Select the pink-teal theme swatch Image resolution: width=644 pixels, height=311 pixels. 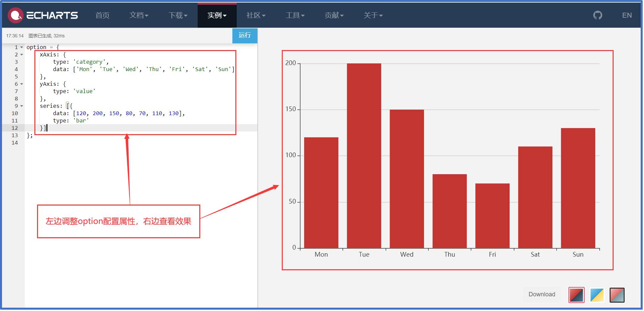click(617, 295)
